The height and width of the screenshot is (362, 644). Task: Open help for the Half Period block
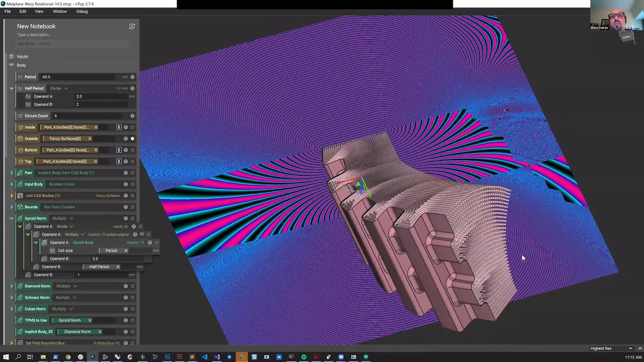click(132, 88)
